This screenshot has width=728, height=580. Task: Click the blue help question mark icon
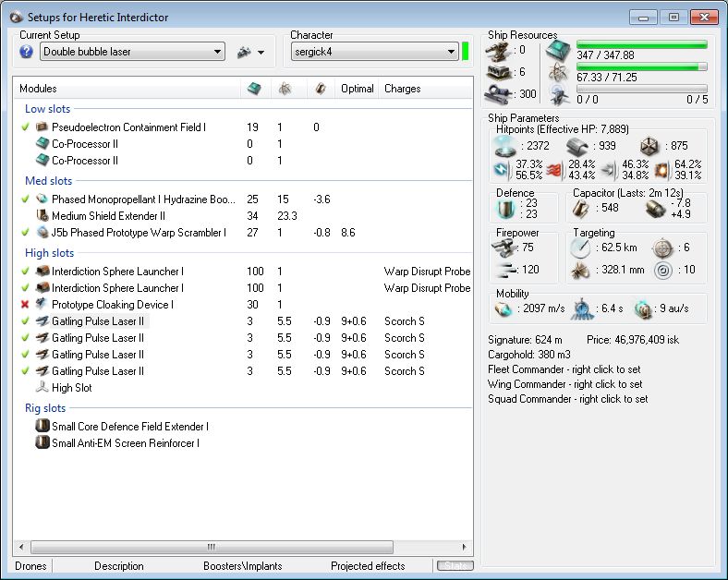pyautogui.click(x=27, y=52)
